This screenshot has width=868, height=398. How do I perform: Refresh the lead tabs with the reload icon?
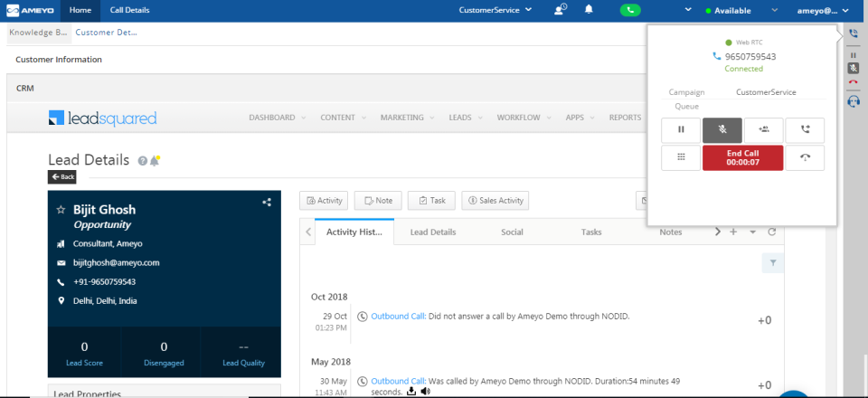(771, 232)
